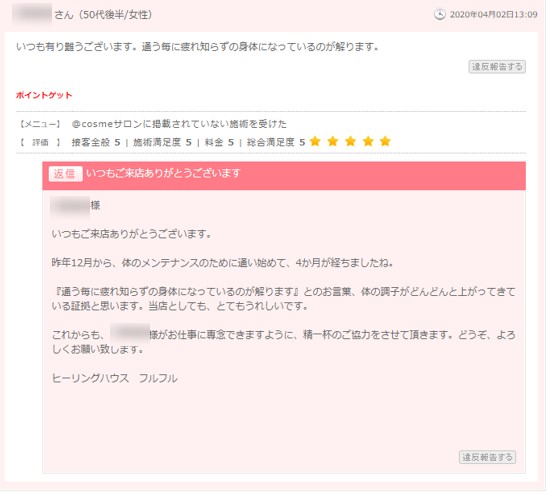Select the reply header いつもご来店ありがとうございます

164,173
